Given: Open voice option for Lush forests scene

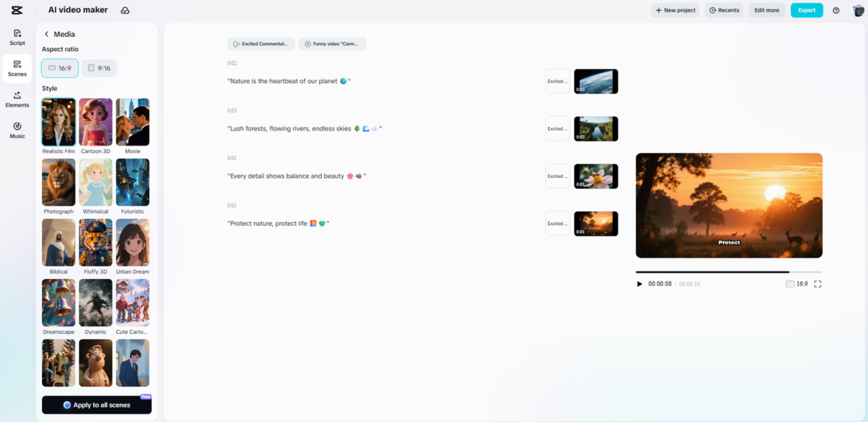Looking at the screenshot, I should (557, 129).
